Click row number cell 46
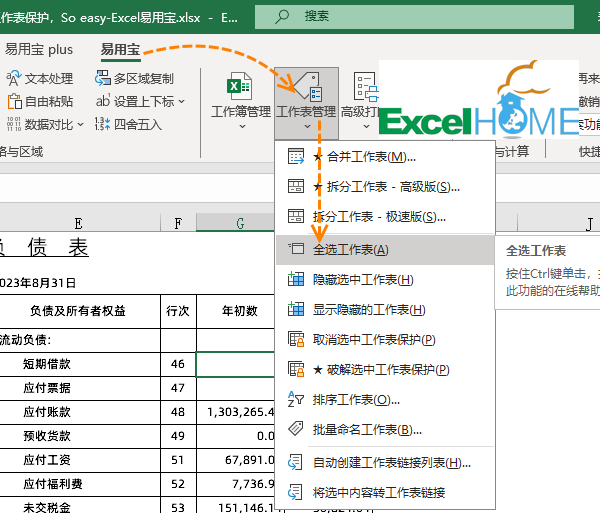Screen dimensions: 600x513 pos(178,364)
